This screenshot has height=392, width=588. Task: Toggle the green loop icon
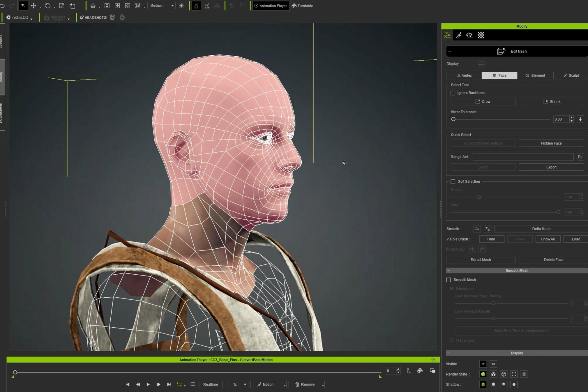point(179,384)
